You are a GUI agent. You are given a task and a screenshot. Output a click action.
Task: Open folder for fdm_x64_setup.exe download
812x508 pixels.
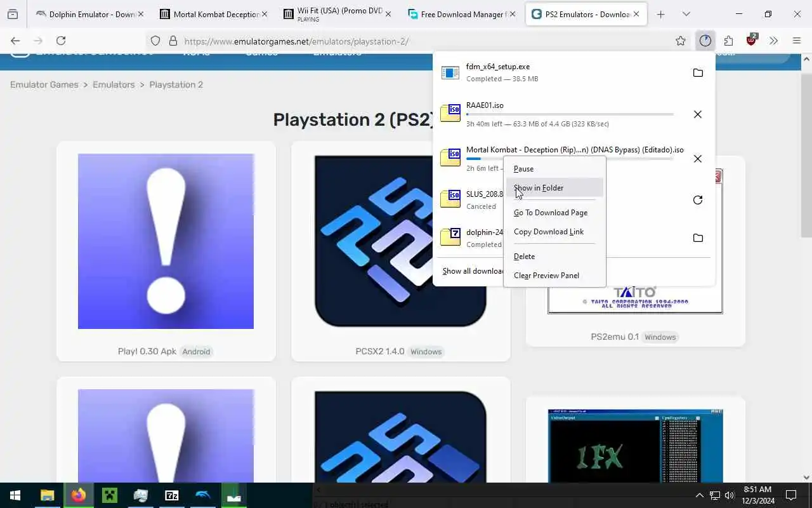(x=698, y=73)
